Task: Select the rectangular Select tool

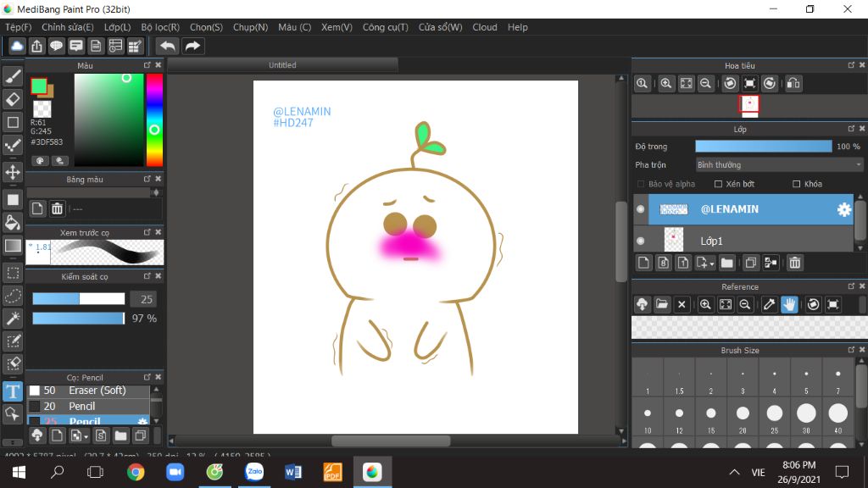Action: [x=13, y=273]
